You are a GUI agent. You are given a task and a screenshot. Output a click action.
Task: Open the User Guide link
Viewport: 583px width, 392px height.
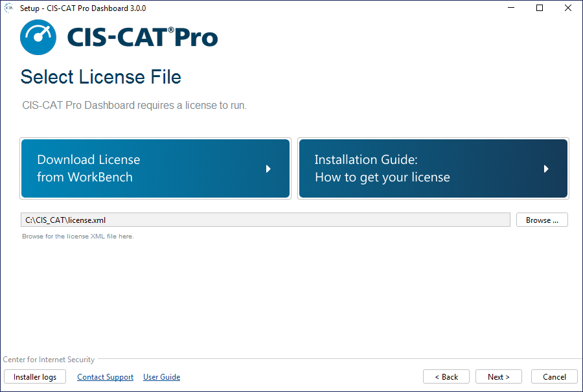(161, 377)
